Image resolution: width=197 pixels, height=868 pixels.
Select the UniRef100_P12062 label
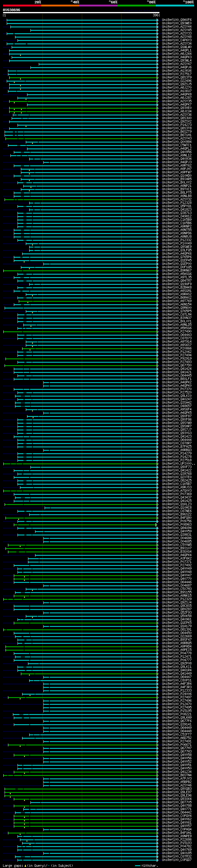click(177, 352)
